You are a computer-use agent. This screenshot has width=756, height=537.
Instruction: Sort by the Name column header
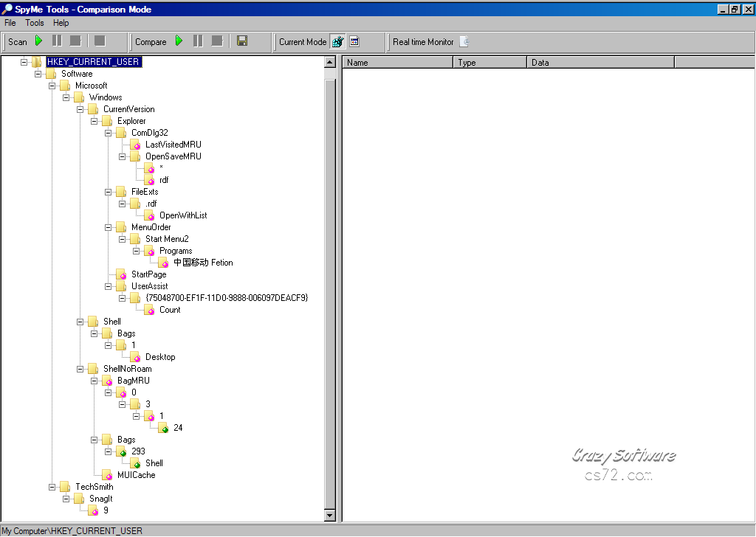tap(397, 62)
